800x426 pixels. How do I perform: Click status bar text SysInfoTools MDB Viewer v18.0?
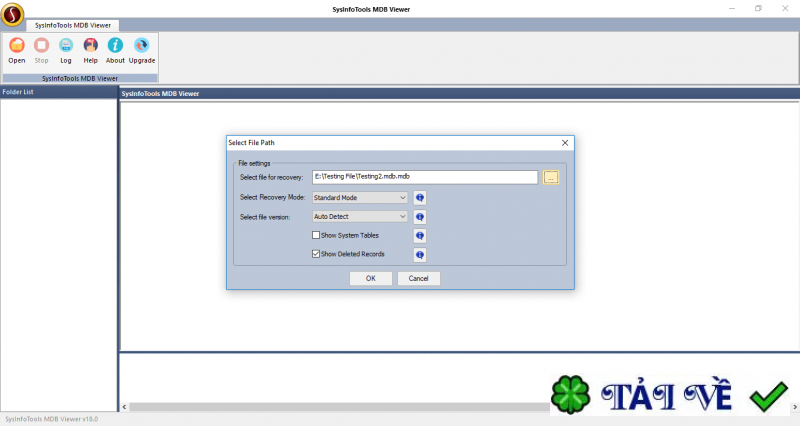[x=52, y=419]
